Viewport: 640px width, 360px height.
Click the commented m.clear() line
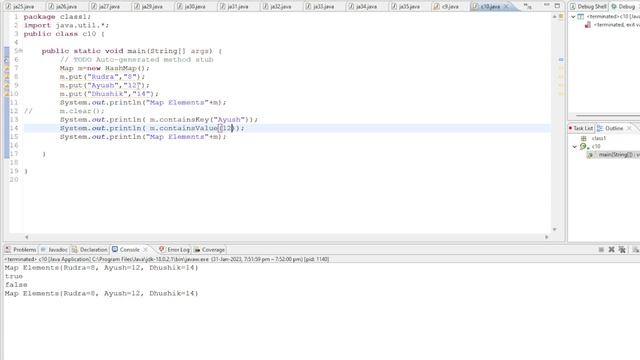(x=82, y=111)
